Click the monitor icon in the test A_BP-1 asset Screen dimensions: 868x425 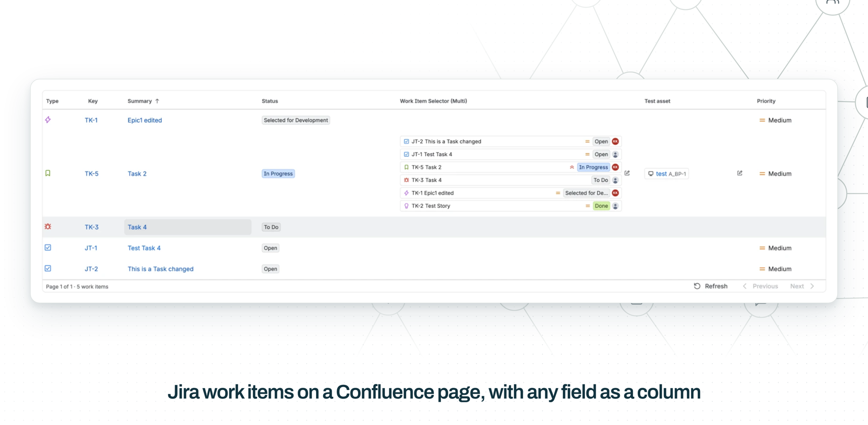[x=651, y=174]
